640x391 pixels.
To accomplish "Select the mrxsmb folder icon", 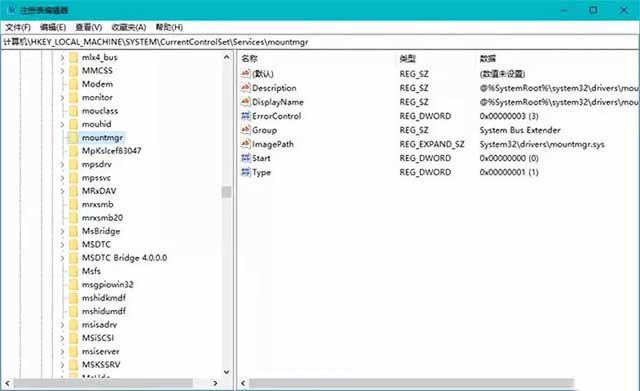I will [x=73, y=204].
